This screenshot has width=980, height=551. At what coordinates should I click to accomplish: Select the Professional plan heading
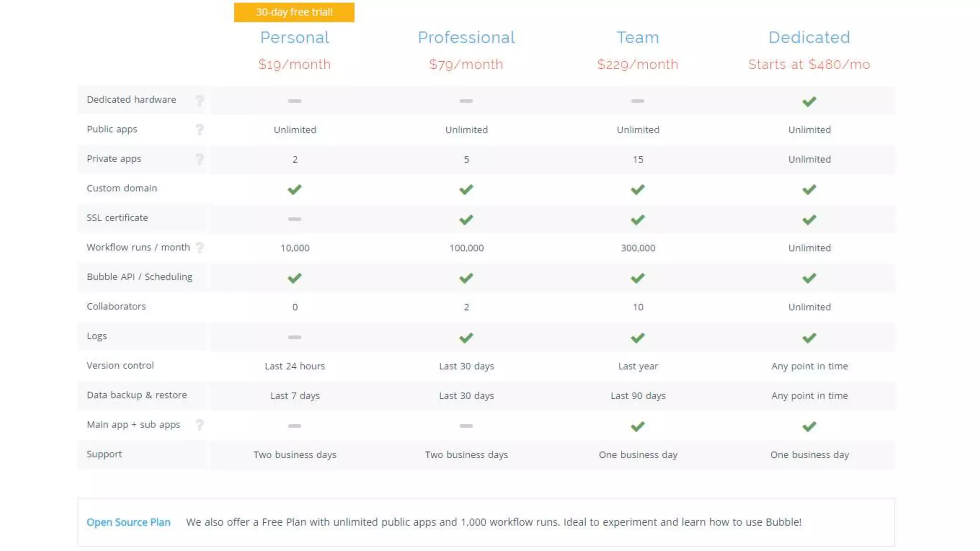click(466, 38)
